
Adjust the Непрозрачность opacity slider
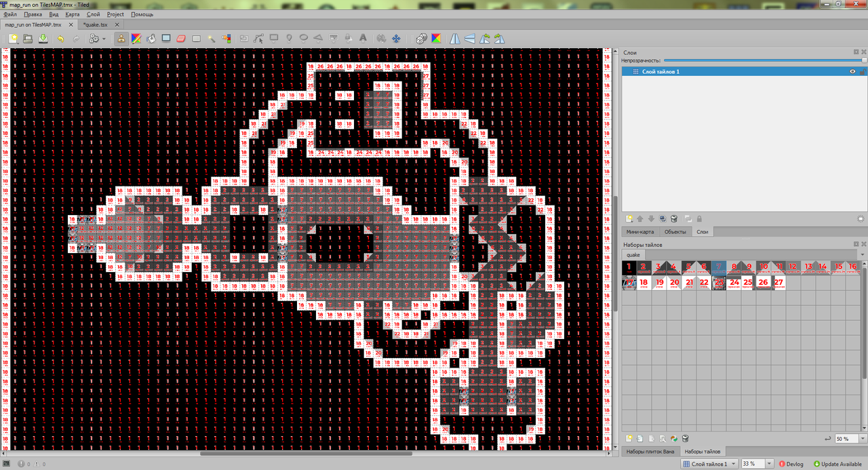click(x=765, y=60)
